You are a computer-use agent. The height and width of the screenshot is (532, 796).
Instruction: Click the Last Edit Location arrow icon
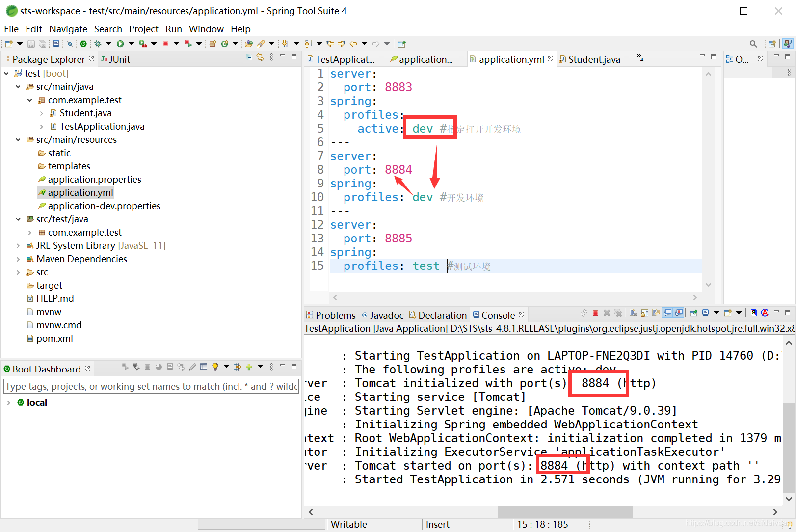coord(330,44)
